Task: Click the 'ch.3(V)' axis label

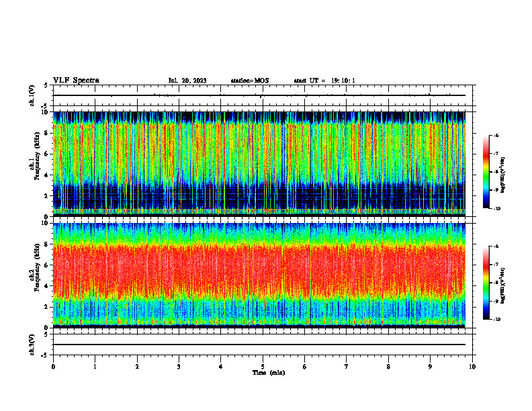Action: point(32,345)
